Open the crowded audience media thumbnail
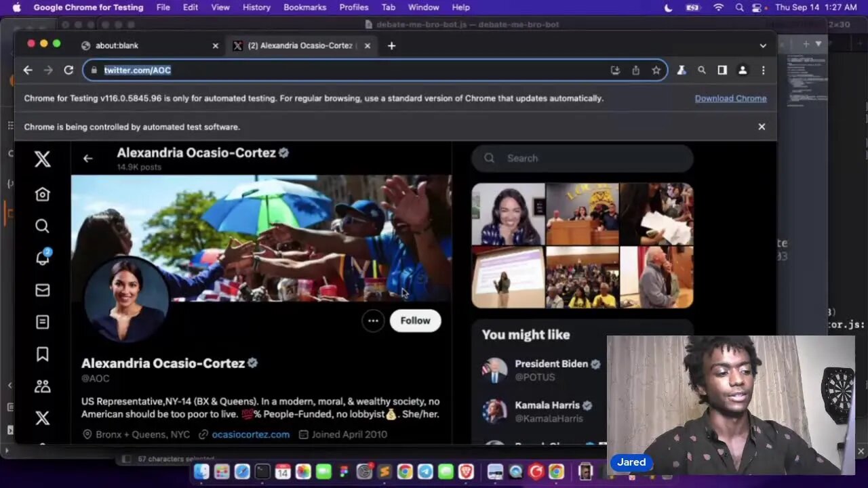Image resolution: width=868 pixels, height=488 pixels. tap(583, 277)
